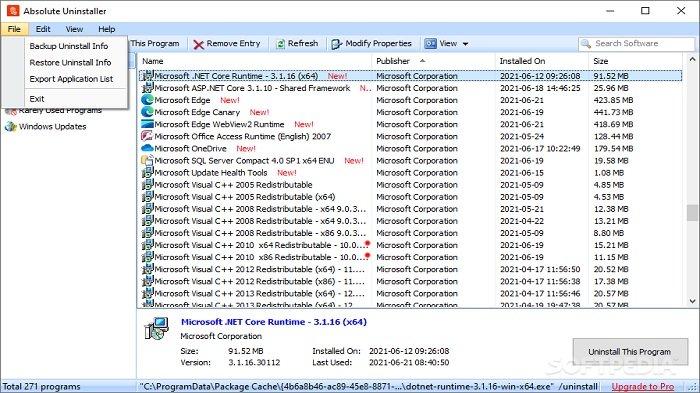
Task: Click the Office Access Runtime row icon
Action: 147,136
